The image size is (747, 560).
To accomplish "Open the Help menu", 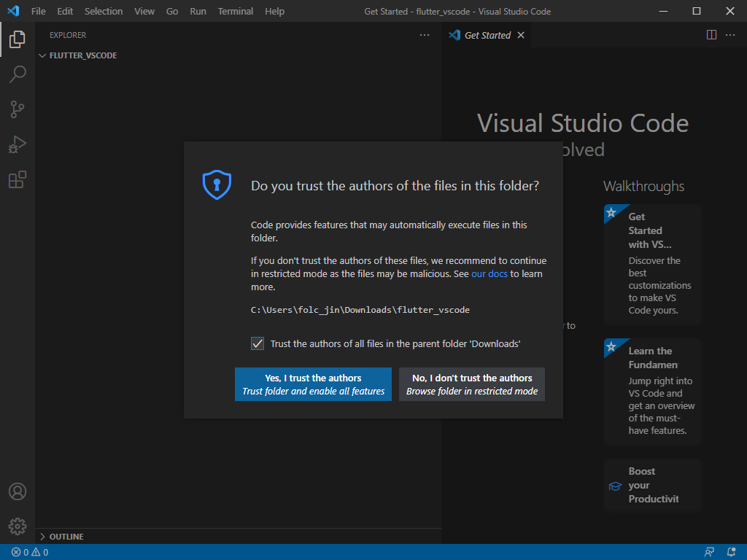I will point(274,11).
